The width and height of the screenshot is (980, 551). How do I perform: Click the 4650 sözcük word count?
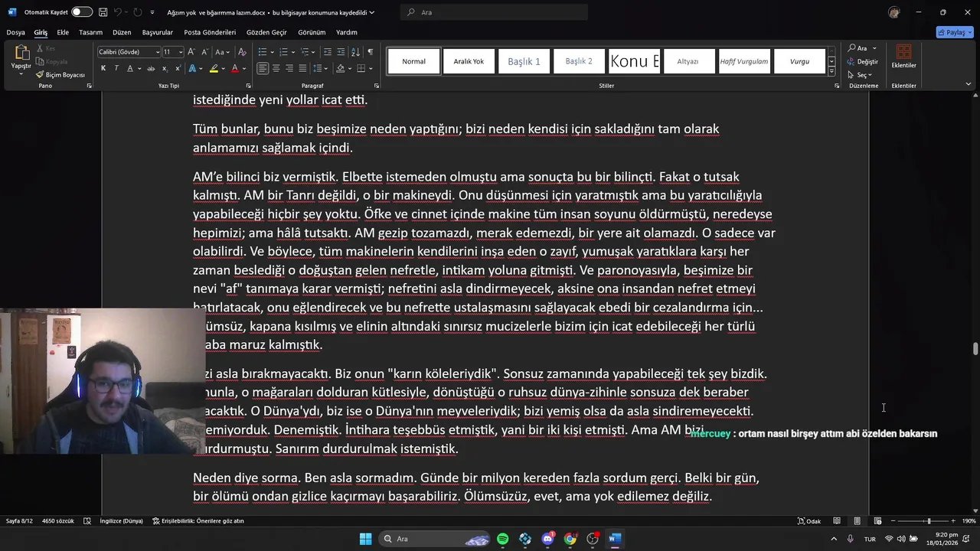pyautogui.click(x=58, y=521)
